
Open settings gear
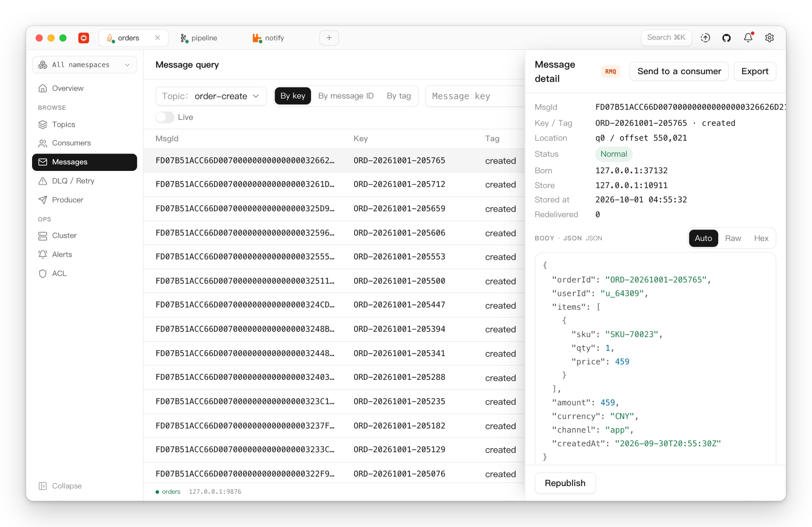coord(769,38)
